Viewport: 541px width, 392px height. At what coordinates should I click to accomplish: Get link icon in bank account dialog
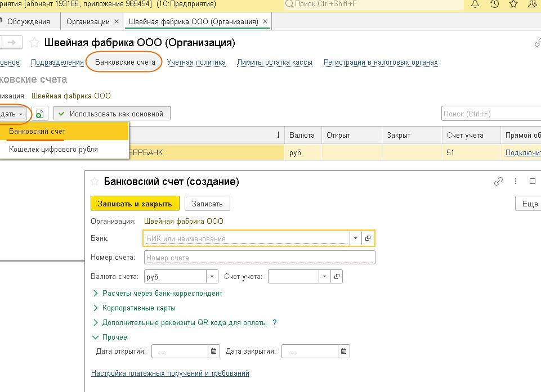pyautogui.click(x=498, y=181)
